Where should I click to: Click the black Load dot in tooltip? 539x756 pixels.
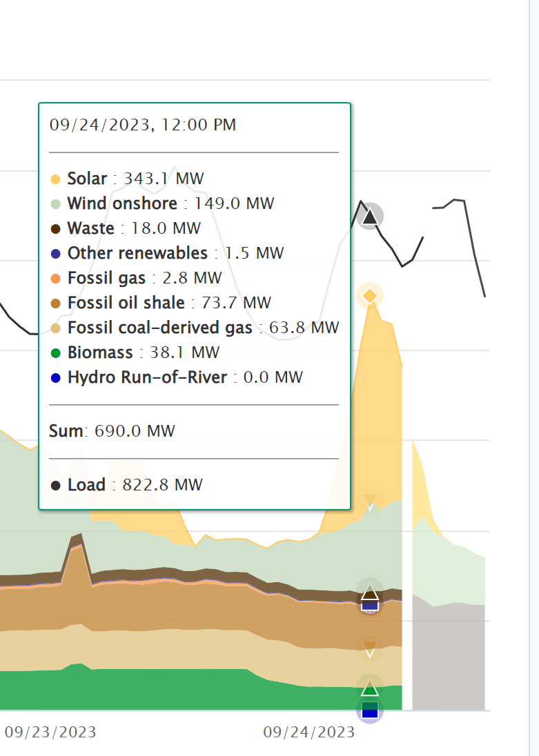[x=56, y=486]
